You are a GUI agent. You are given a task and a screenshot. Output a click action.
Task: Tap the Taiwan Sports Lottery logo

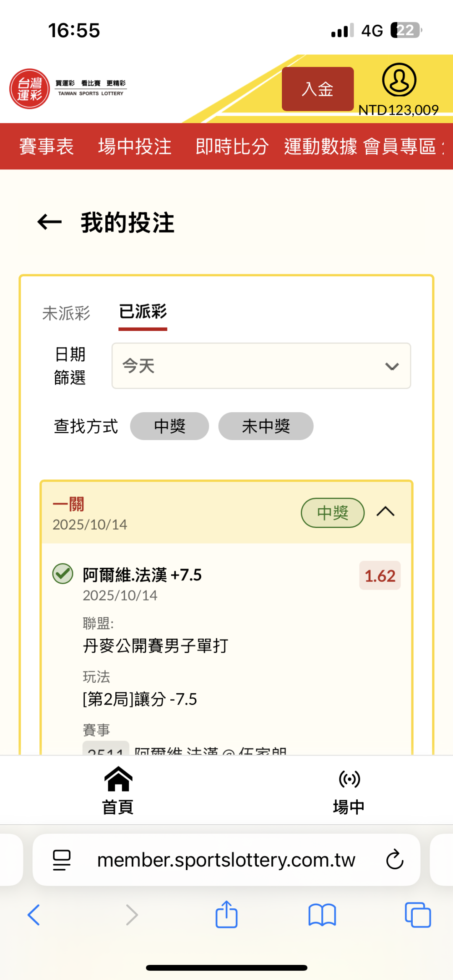tap(30, 88)
